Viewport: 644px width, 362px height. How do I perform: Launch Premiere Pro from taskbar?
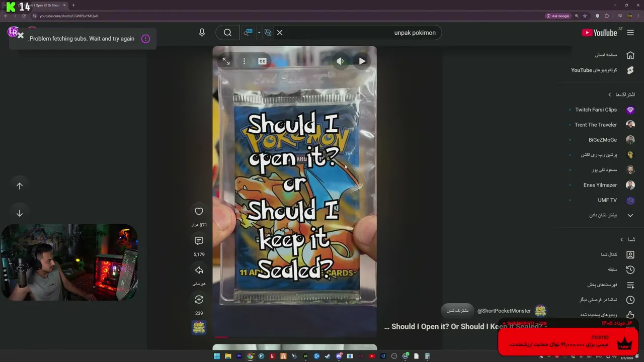click(x=239, y=356)
